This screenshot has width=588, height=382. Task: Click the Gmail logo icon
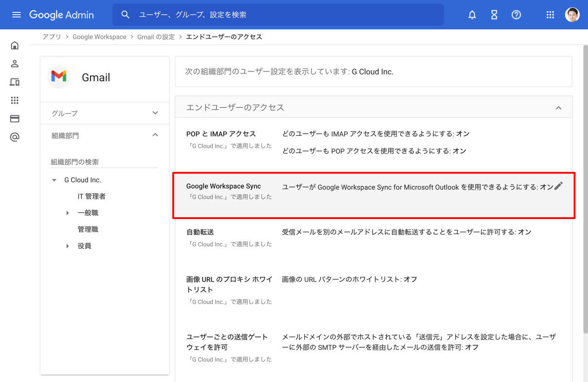pos(59,77)
